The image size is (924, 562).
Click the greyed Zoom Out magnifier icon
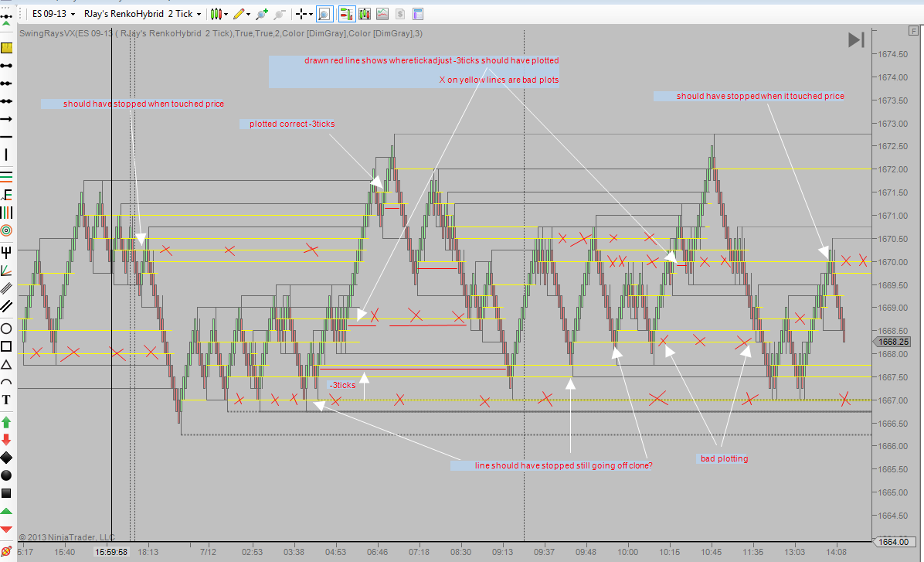(x=280, y=14)
